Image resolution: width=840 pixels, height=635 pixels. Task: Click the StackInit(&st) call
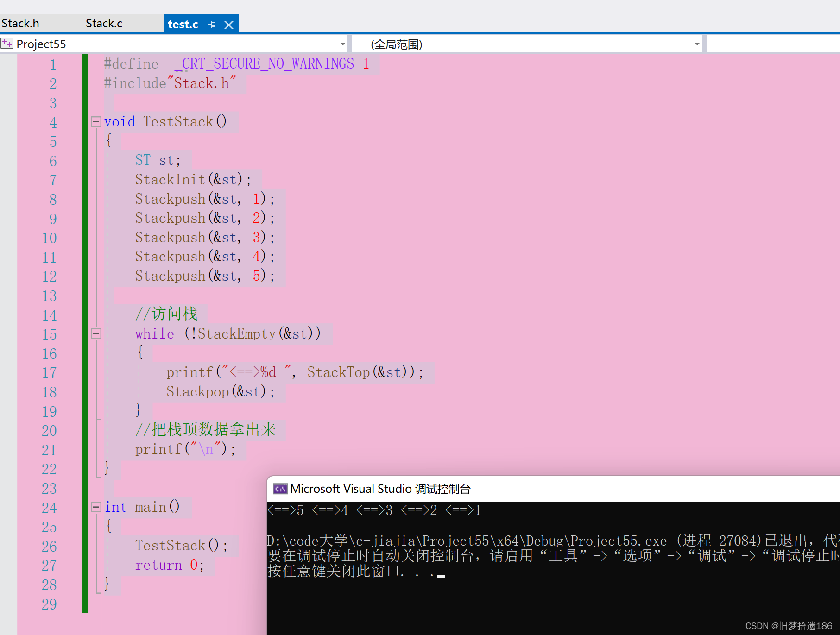[x=193, y=179]
